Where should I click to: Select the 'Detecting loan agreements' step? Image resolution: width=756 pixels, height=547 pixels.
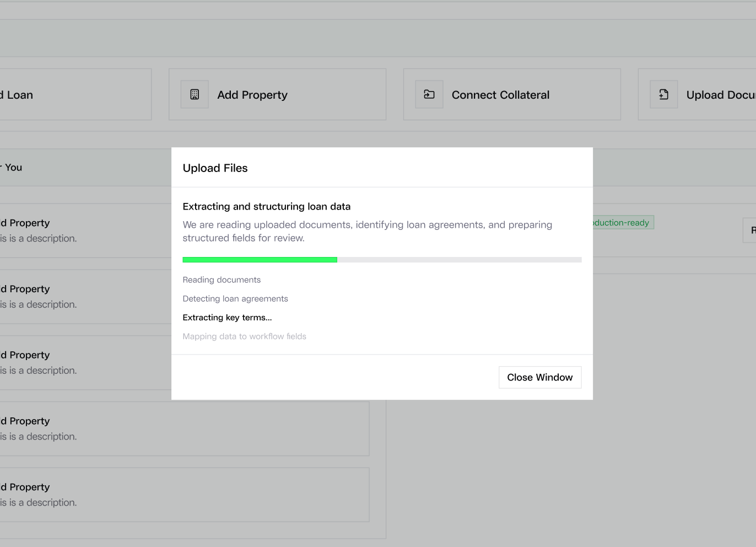pos(235,298)
